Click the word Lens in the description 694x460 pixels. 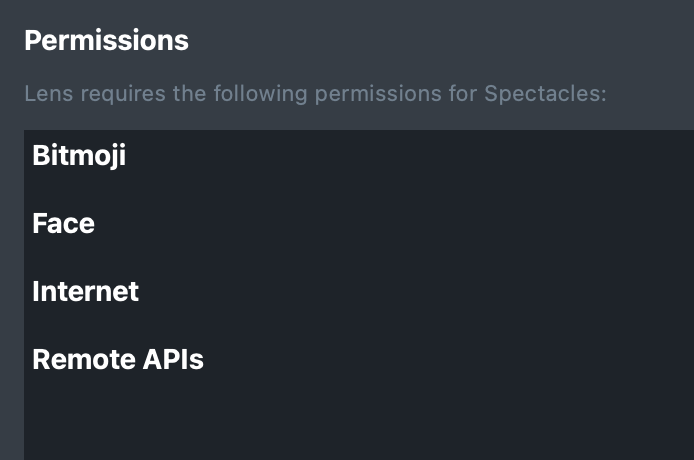click(x=45, y=95)
